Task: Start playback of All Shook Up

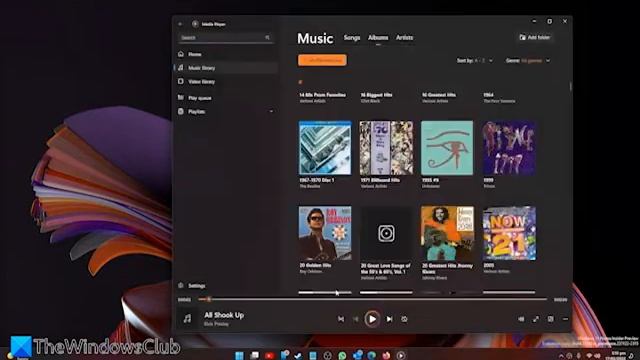Action: click(x=372, y=319)
